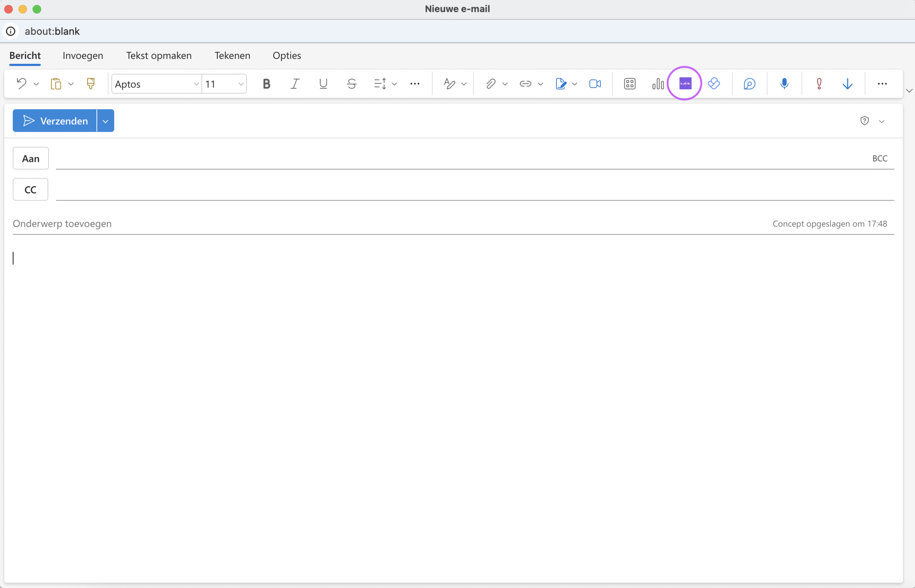Set high importance with red exclamation
This screenshot has width=915, height=588.
pos(819,84)
